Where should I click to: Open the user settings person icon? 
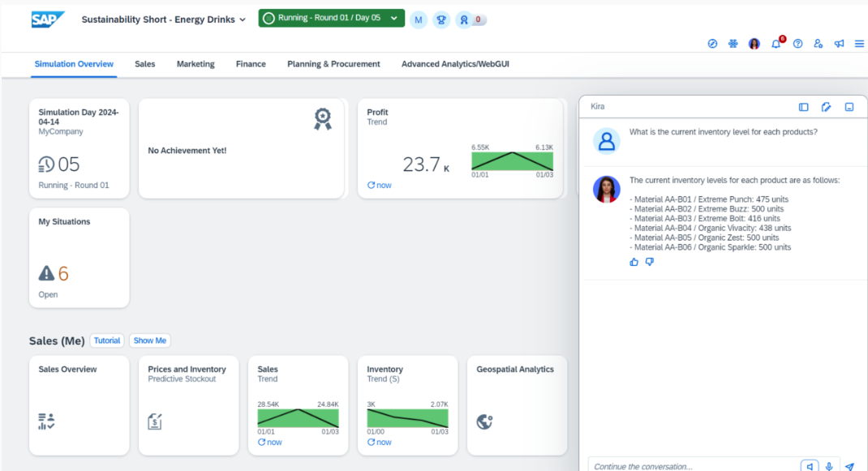click(x=819, y=44)
